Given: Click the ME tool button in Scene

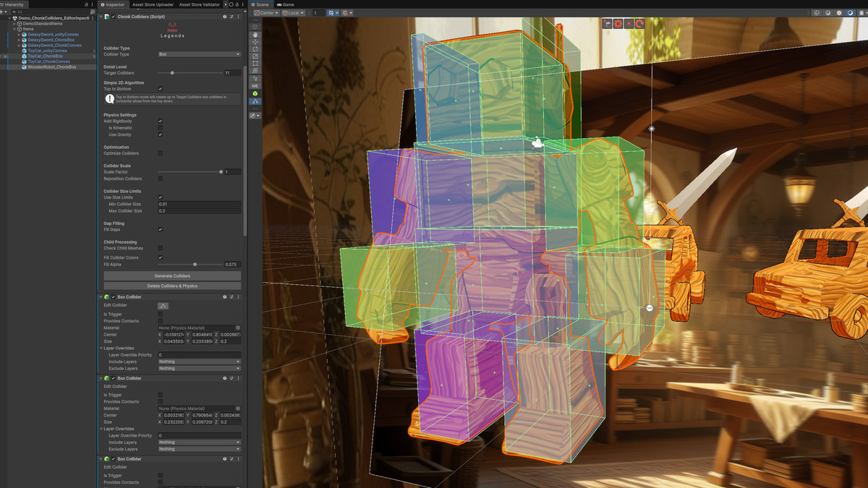Looking at the screenshot, I should [255, 86].
